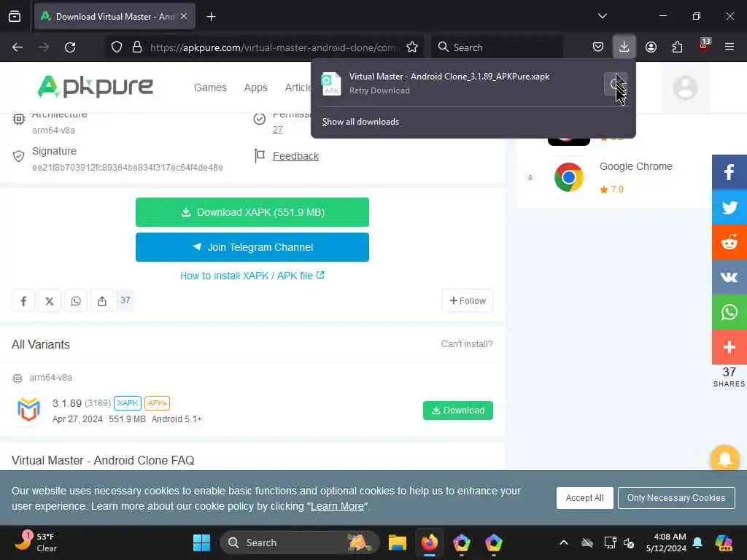This screenshot has width=747, height=560.
Task: Open the Extensions puzzle icon
Action: click(x=677, y=47)
